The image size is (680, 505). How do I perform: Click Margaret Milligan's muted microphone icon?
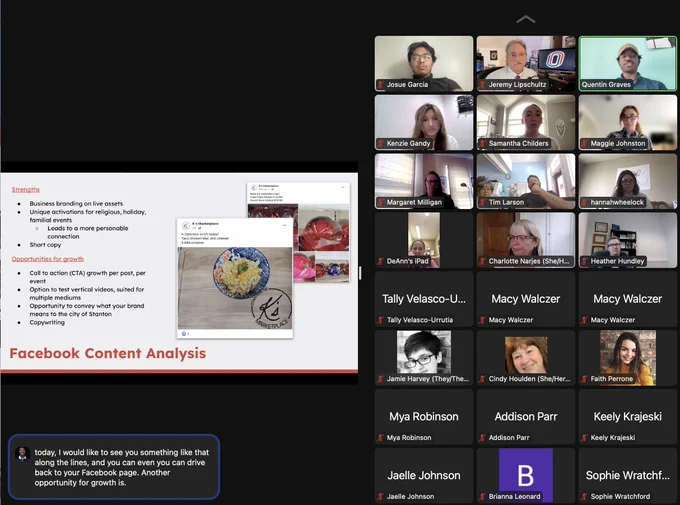(380, 202)
